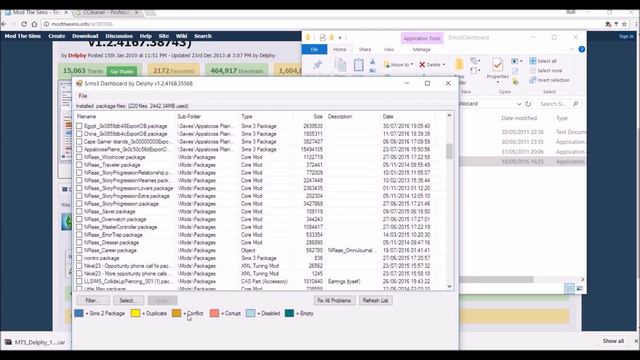Click the orange Conflict color swatch
Viewport: 640px width, 360px height.
[176, 313]
